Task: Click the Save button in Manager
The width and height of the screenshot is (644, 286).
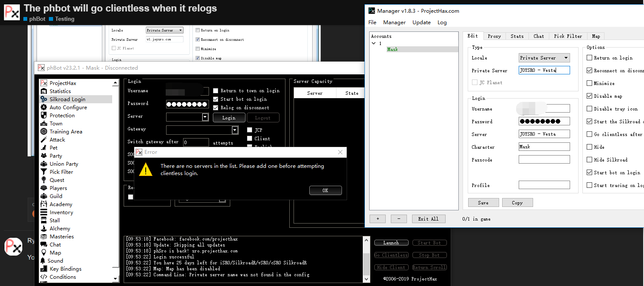Action: click(483, 203)
